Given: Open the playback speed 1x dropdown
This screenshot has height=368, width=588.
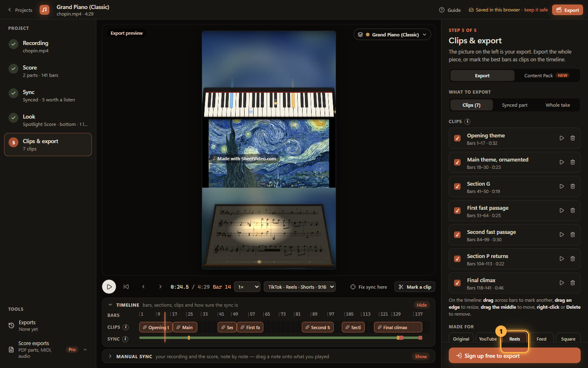Looking at the screenshot, I should tap(248, 287).
